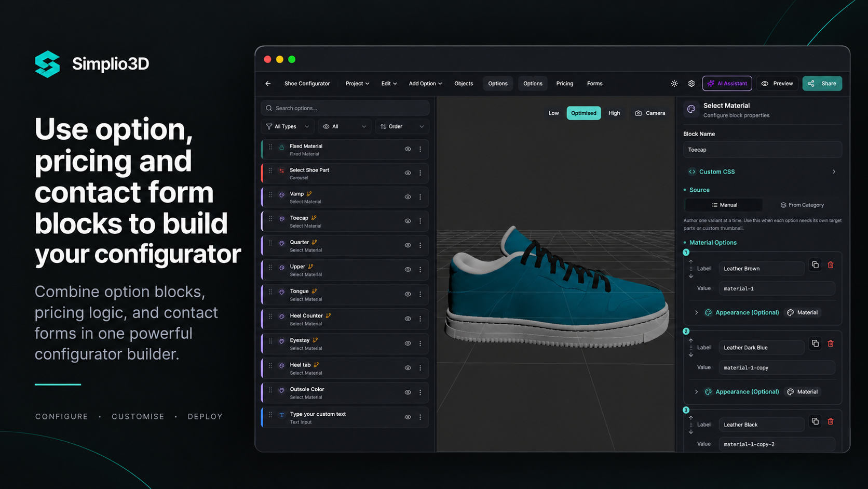
Task: Delete the Leather Black option
Action: pyautogui.click(x=831, y=421)
